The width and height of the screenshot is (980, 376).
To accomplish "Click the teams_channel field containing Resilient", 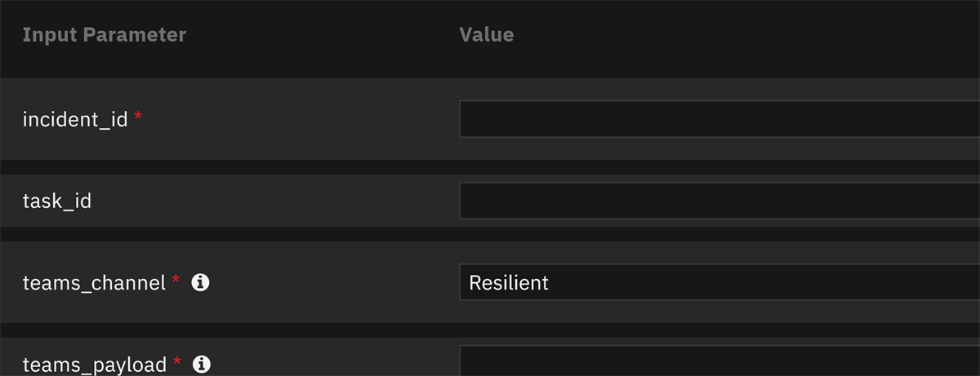I will [x=719, y=282].
